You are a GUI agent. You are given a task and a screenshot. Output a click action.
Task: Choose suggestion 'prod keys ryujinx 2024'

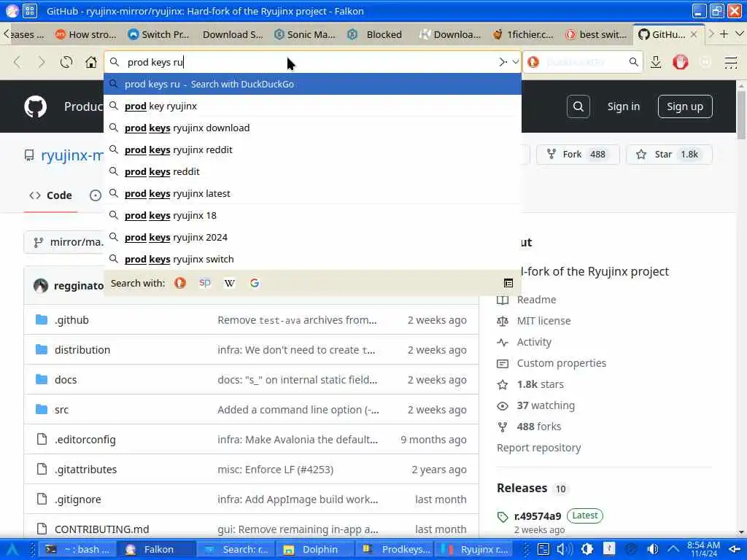click(x=312, y=237)
